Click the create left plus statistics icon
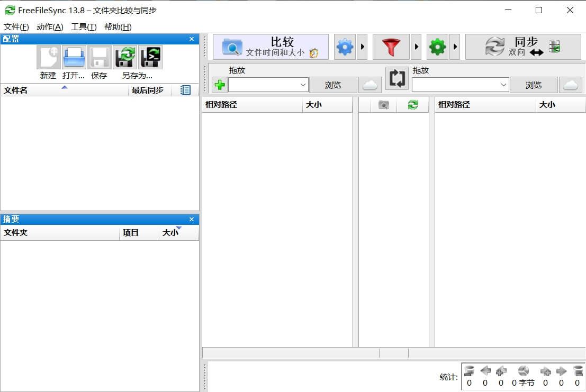The height and width of the screenshot is (392, 586). [x=501, y=371]
